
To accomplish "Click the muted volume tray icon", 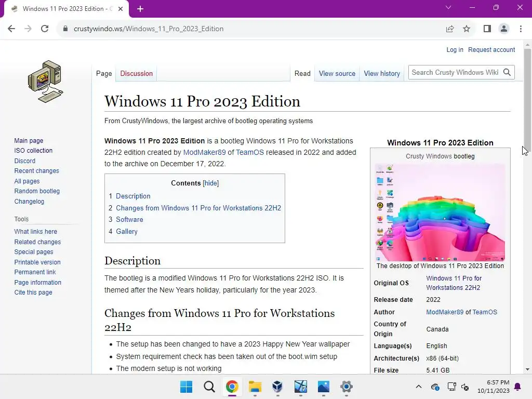I will pyautogui.click(x=465, y=387).
